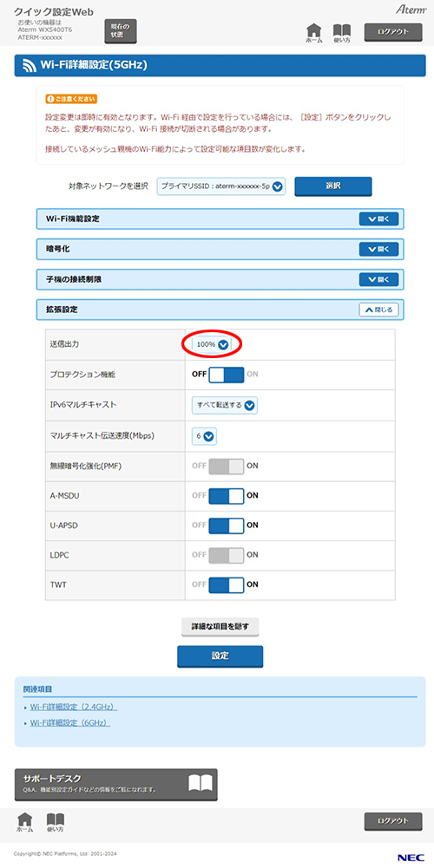Screen dimensions: 434x868
Task: Click the 関連項目 heading
Action: (37, 689)
